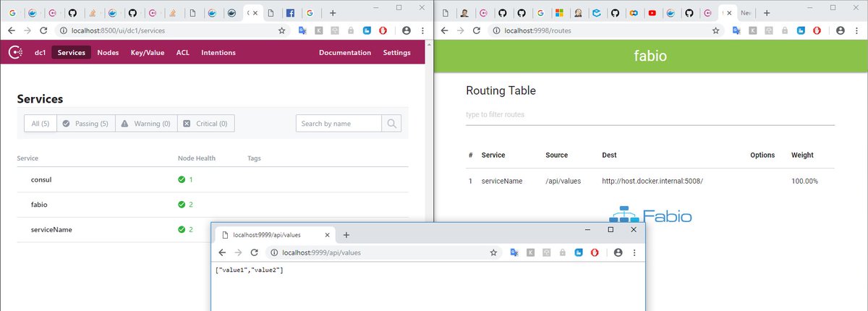Viewport: 868px width, 311px height.
Task: Open the Nodes tab in Consul navbar
Action: (x=108, y=53)
